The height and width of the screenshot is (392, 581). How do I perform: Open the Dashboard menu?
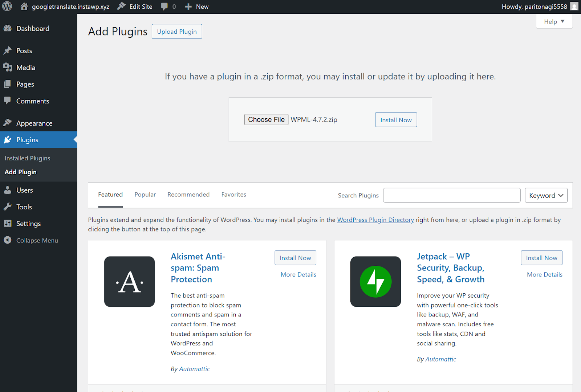[x=38, y=28]
